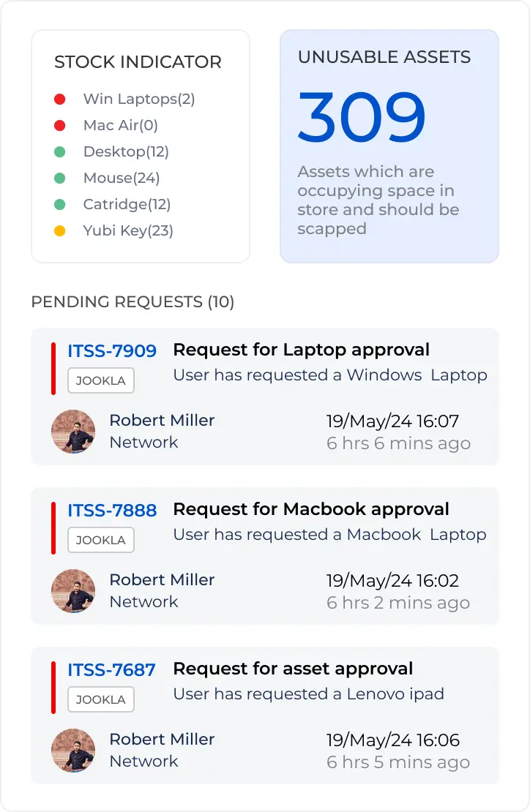The width and height of the screenshot is (530, 812).
Task: Open ticket link ITSS-7909
Action: pos(112,351)
